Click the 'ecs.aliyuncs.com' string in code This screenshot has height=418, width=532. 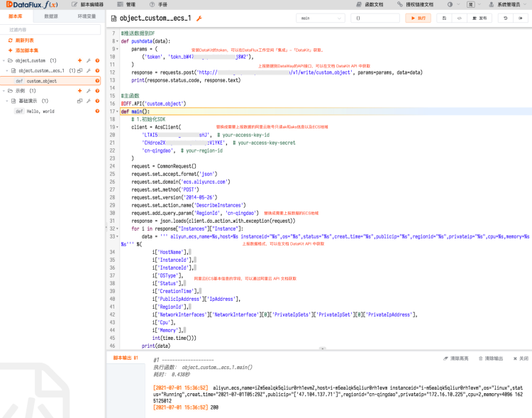coord(204,182)
